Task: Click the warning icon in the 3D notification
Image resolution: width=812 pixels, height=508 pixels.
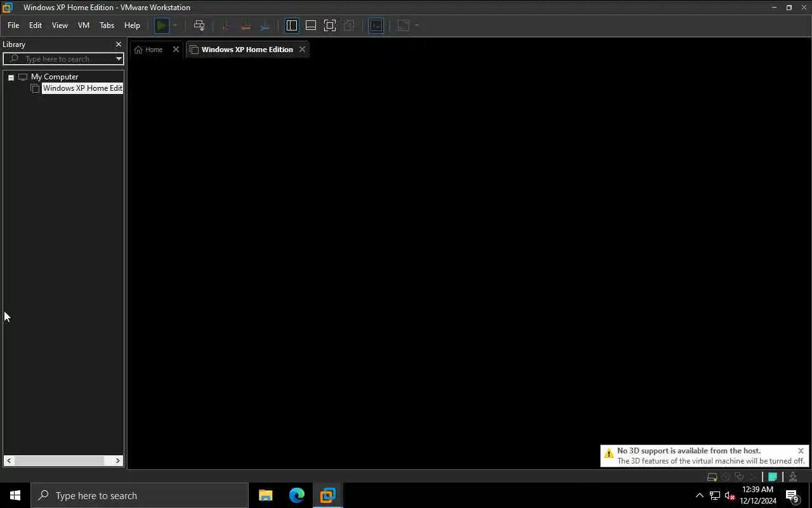Action: pyautogui.click(x=608, y=453)
